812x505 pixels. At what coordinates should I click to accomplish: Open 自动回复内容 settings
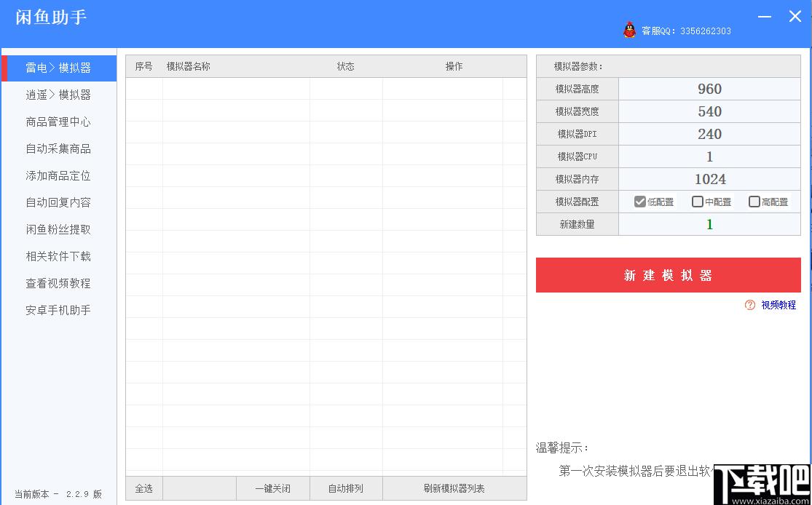[x=59, y=202]
